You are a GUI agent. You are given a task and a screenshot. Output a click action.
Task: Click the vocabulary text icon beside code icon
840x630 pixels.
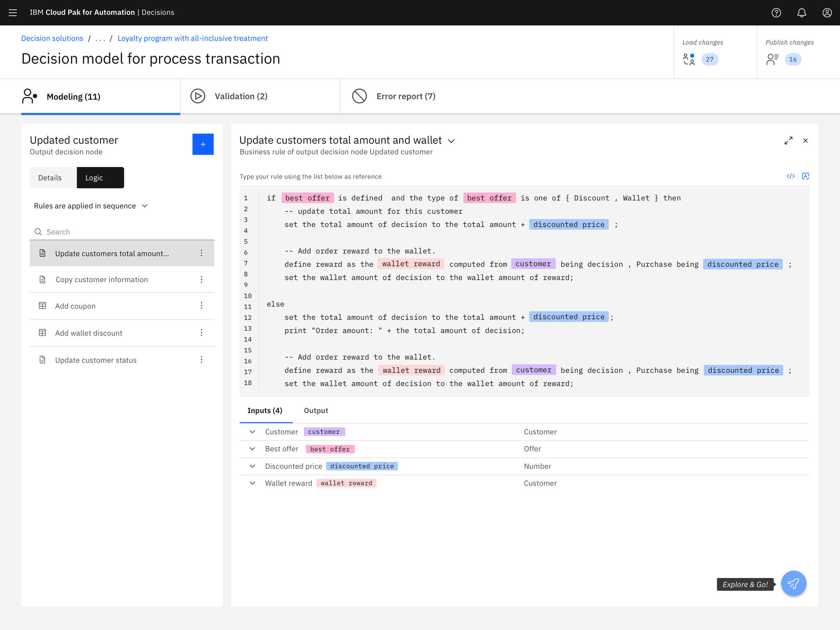pos(806,176)
